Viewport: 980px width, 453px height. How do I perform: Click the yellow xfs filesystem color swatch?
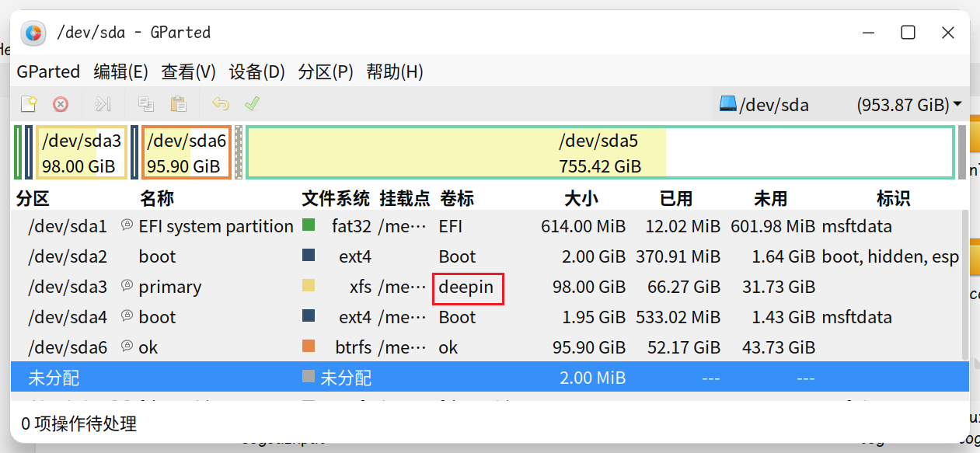309,286
